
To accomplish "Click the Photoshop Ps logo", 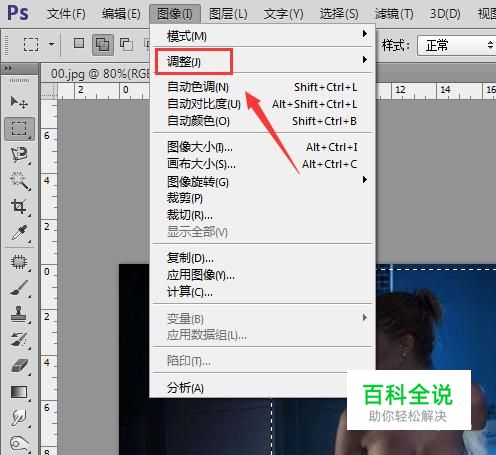I will [x=18, y=13].
